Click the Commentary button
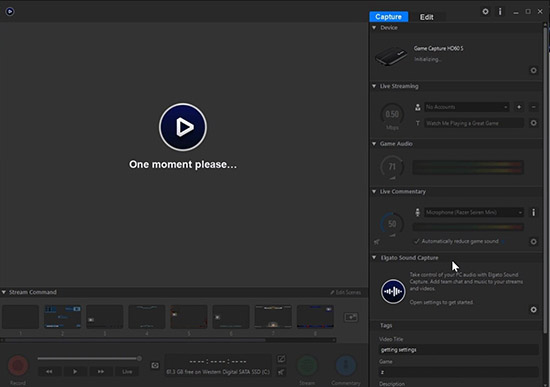Image resolution: width=550 pixels, height=387 pixels. pyautogui.click(x=346, y=365)
